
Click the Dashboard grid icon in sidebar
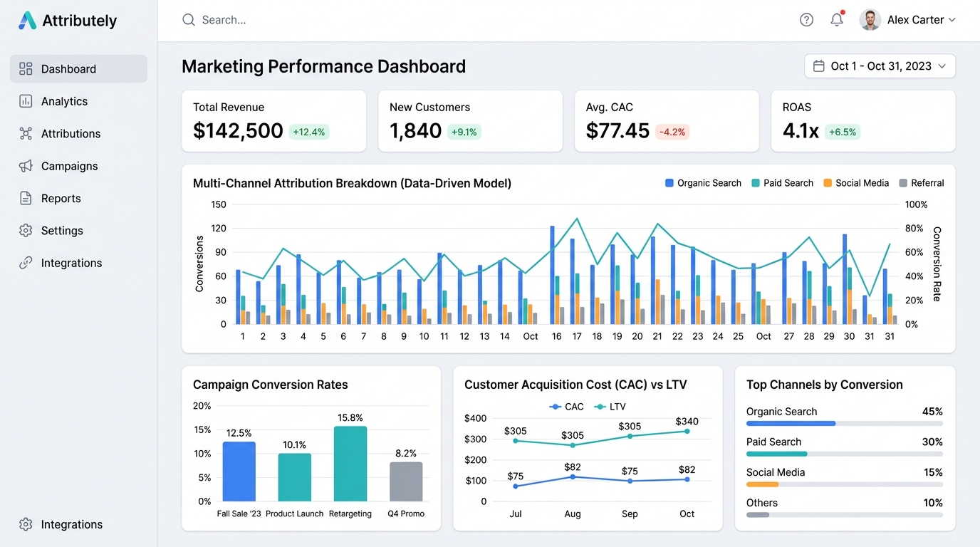26,69
